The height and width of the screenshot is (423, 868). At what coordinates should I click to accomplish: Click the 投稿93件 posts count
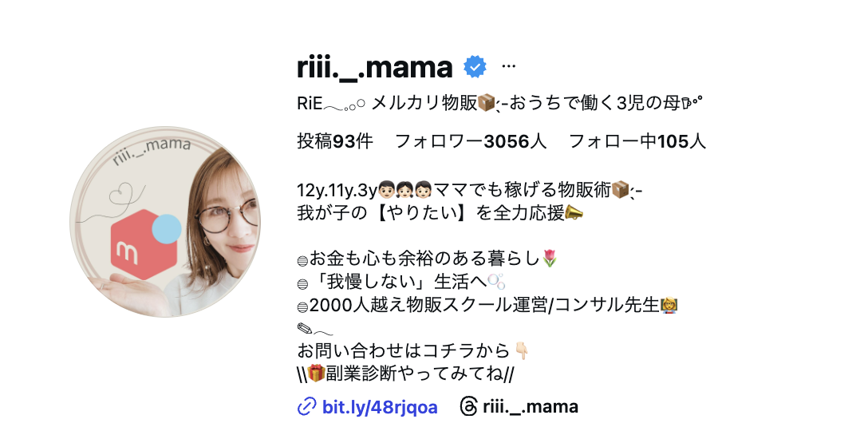click(335, 142)
